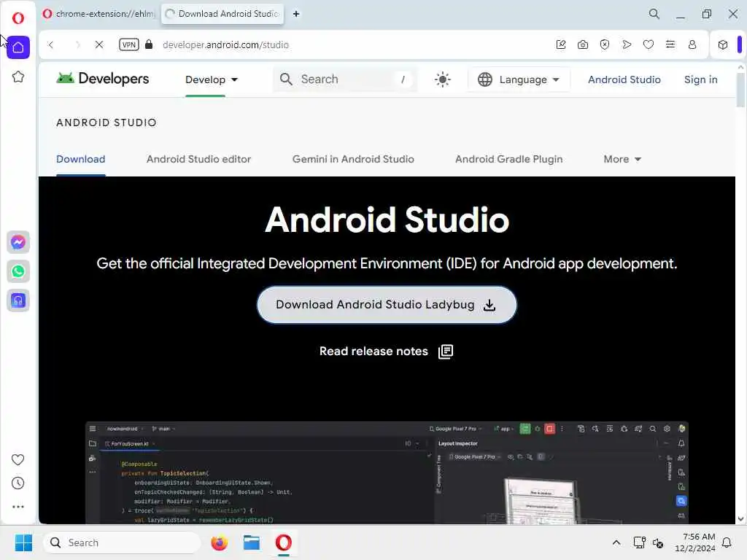Image resolution: width=747 pixels, height=560 pixels.
Task: Open a new tab with plus
Action: (296, 14)
